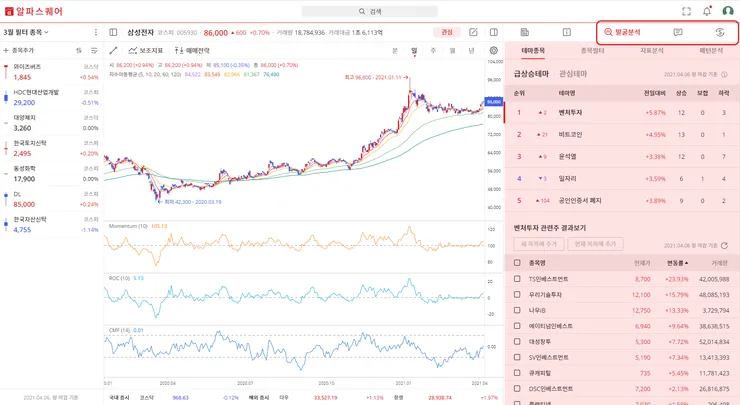
Task: Select 월 monthly chart interval
Action: pos(452,51)
